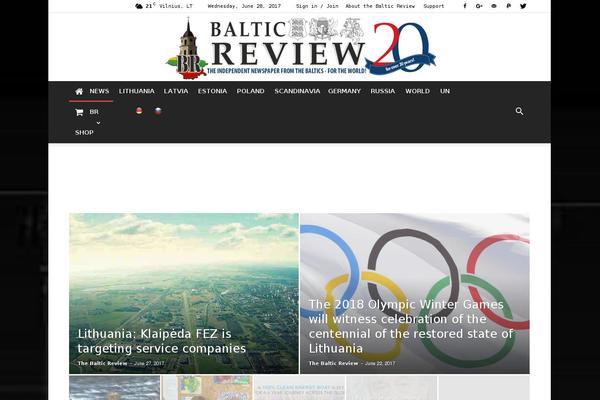
Task: Click the June 27, 2017 article date
Action: pyautogui.click(x=149, y=363)
